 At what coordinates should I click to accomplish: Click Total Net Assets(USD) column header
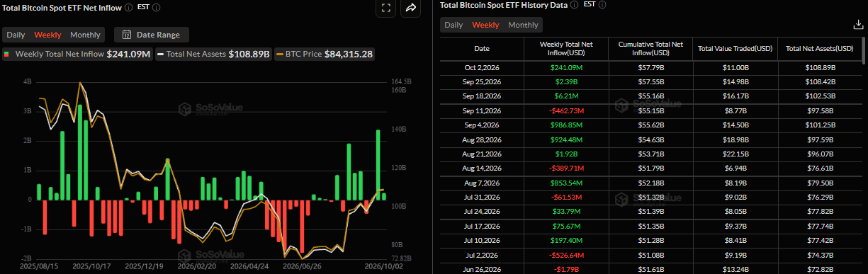coord(820,49)
